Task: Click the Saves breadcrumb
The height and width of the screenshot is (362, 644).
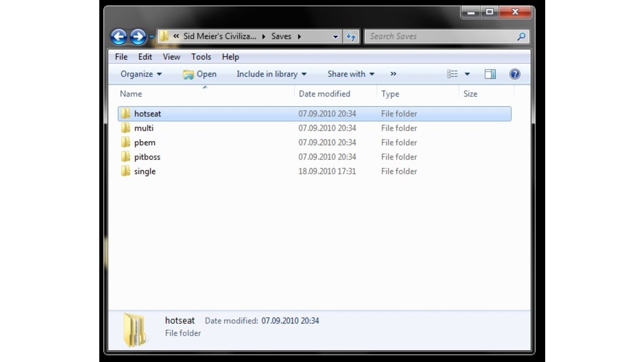Action: [x=281, y=36]
